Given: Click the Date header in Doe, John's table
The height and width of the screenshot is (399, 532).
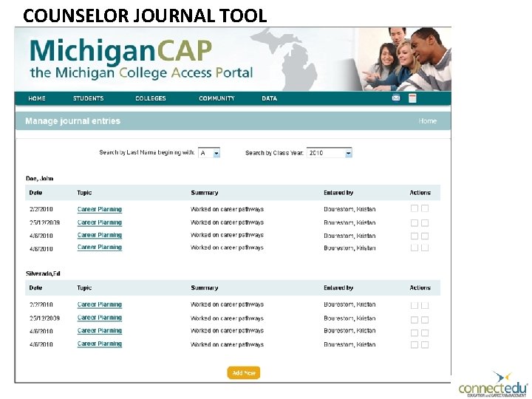Looking at the screenshot, I should coord(35,193).
